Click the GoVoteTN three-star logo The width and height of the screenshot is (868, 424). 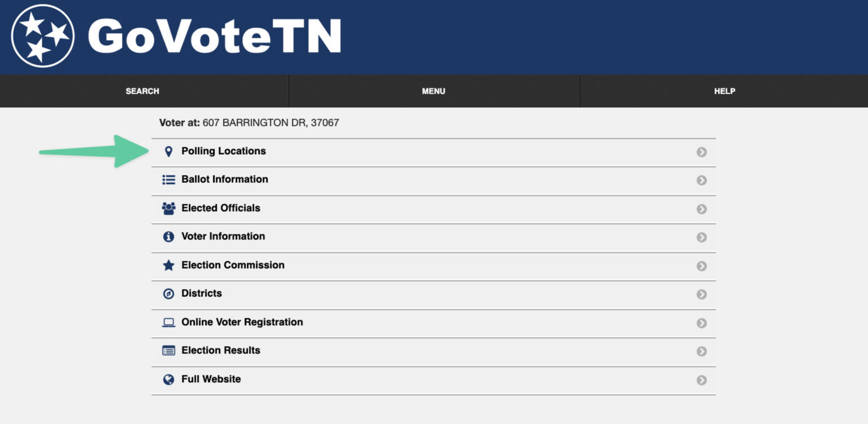coord(43,36)
